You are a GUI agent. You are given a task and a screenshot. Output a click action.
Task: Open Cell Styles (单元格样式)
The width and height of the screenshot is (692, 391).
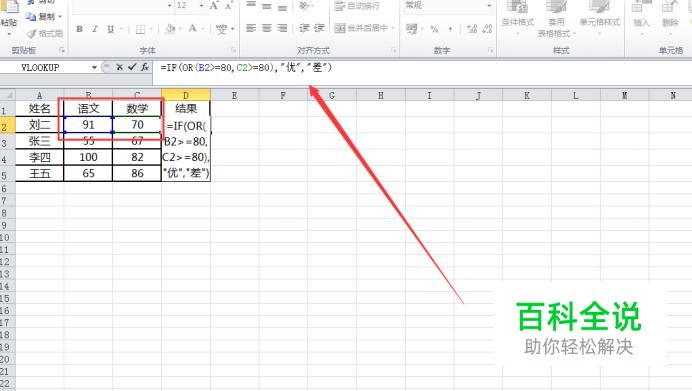coord(600,18)
